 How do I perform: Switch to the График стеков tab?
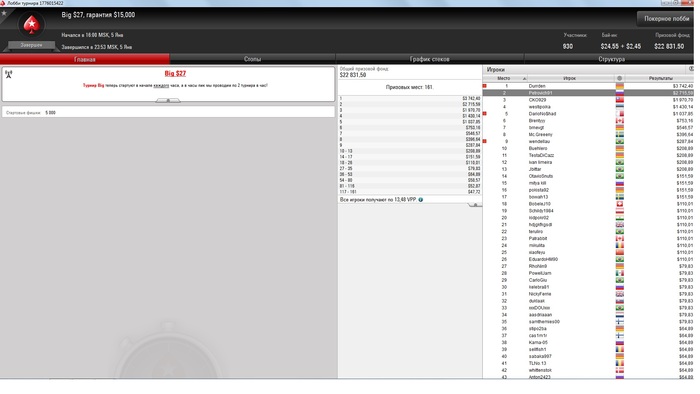[429, 59]
